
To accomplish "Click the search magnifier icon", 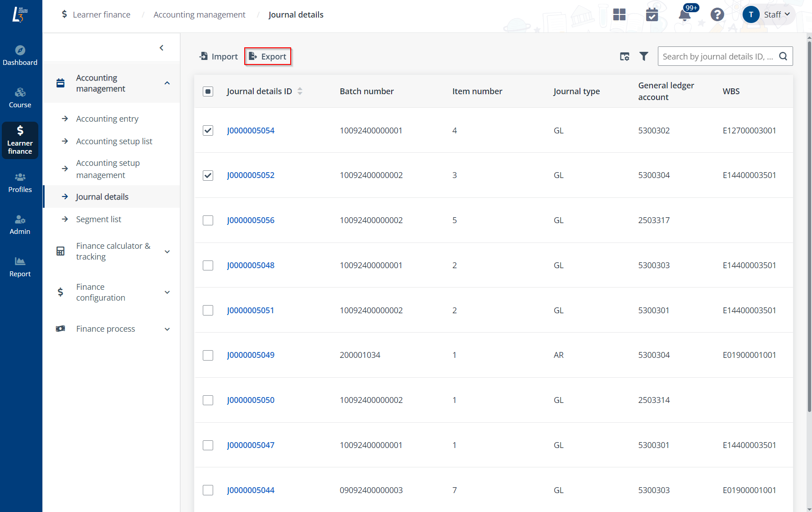I will 783,56.
